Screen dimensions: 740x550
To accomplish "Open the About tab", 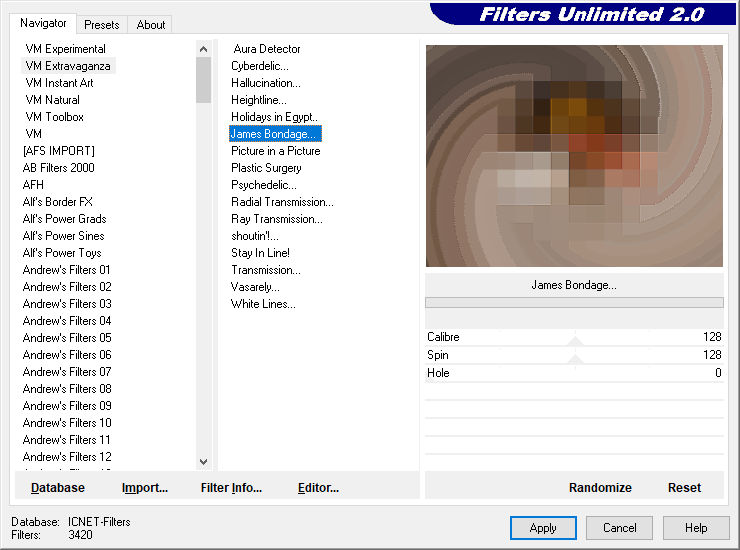I will tap(151, 25).
